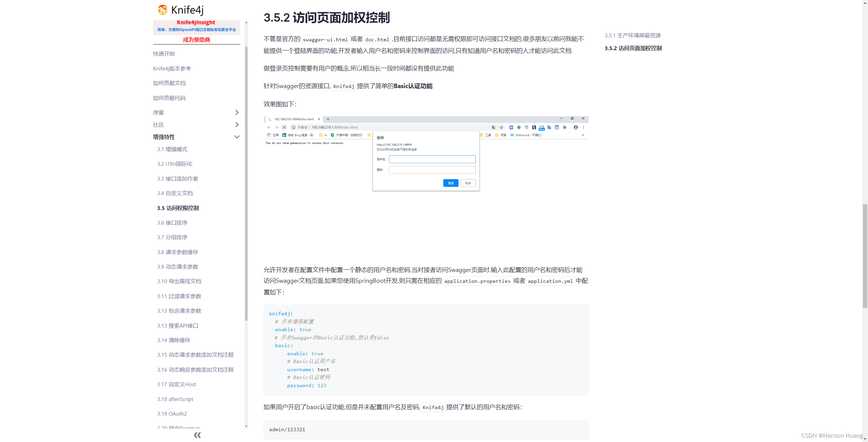Screen dimensions: 868x442
Task: Open the Knife4jInsight banner
Action: point(197,27)
